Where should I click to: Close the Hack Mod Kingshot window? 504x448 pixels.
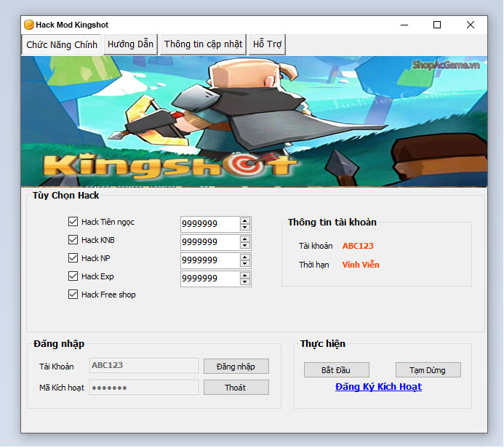[471, 25]
